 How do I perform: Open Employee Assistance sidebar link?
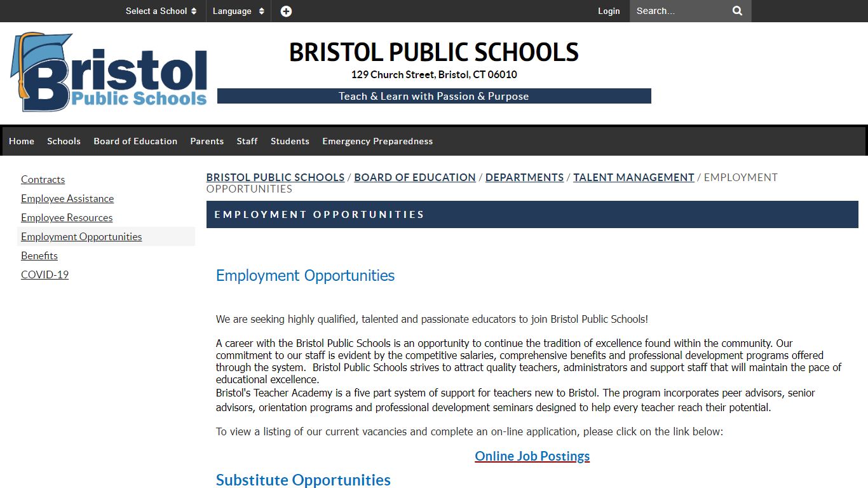pos(67,198)
